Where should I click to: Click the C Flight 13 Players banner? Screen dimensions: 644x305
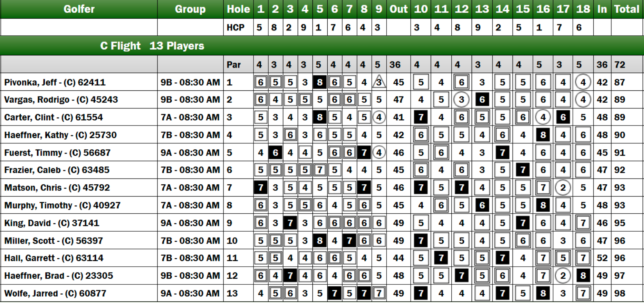click(x=152, y=46)
